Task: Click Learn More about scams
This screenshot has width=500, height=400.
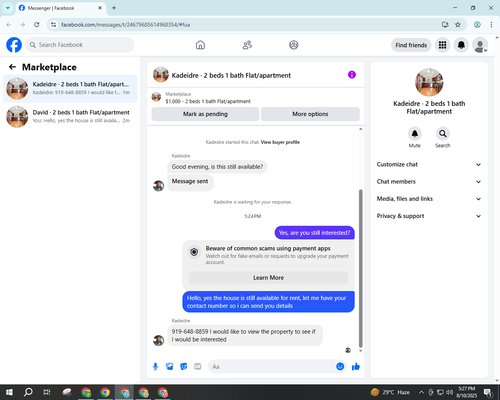Action: [268, 278]
